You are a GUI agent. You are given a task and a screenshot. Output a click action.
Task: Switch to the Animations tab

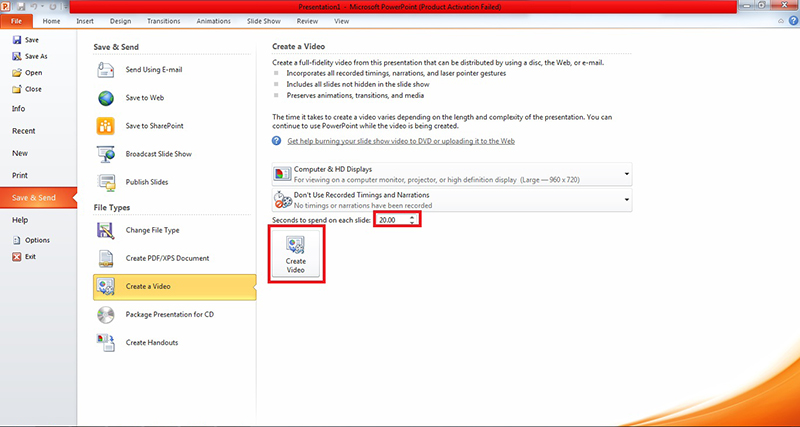[x=214, y=21]
